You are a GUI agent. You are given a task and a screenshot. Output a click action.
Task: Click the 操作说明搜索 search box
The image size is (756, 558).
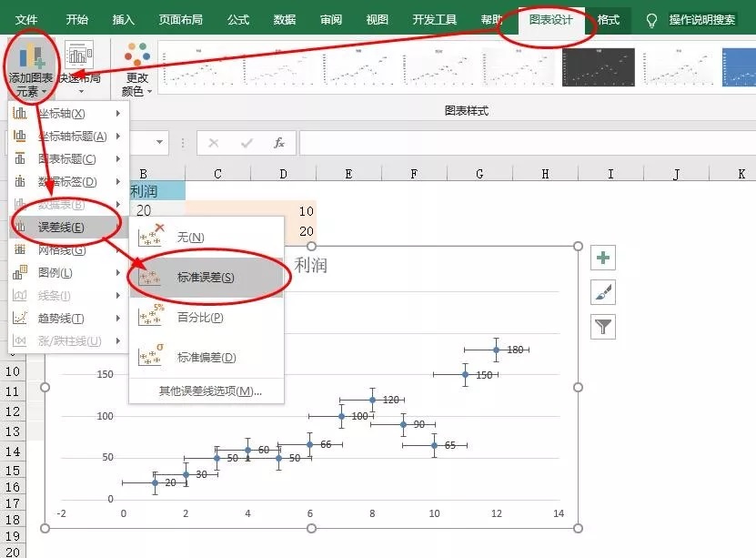tap(702, 20)
